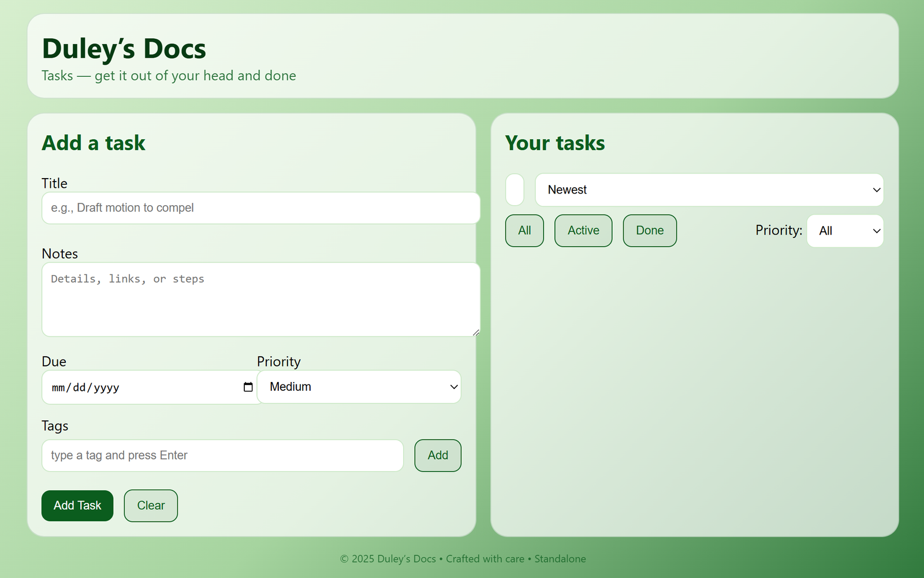Viewport: 924px width, 578px height.
Task: Select the Active tasks filter
Action: 583,230
